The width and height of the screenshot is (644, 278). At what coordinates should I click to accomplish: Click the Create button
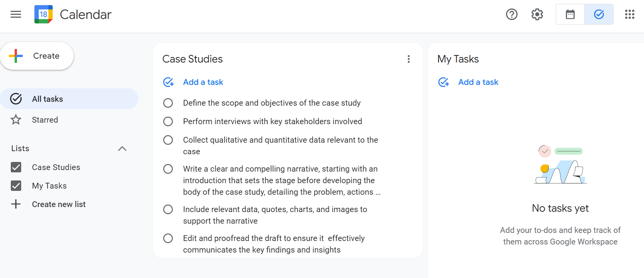click(x=37, y=56)
